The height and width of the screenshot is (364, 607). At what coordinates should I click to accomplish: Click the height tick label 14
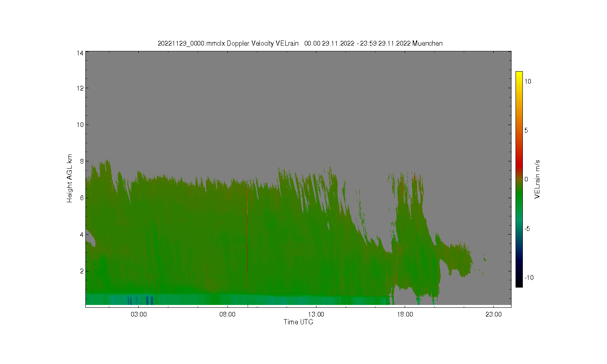(x=80, y=53)
